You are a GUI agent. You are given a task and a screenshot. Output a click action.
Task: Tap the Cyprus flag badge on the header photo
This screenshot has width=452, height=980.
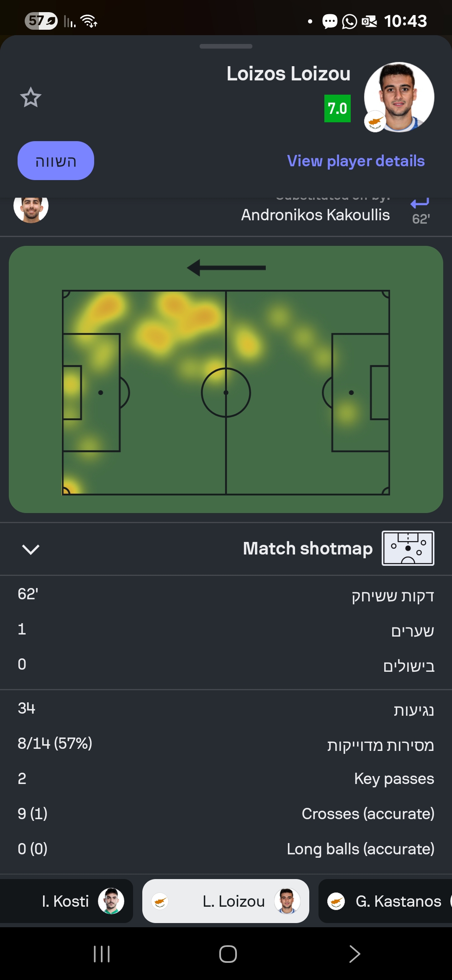point(375,121)
